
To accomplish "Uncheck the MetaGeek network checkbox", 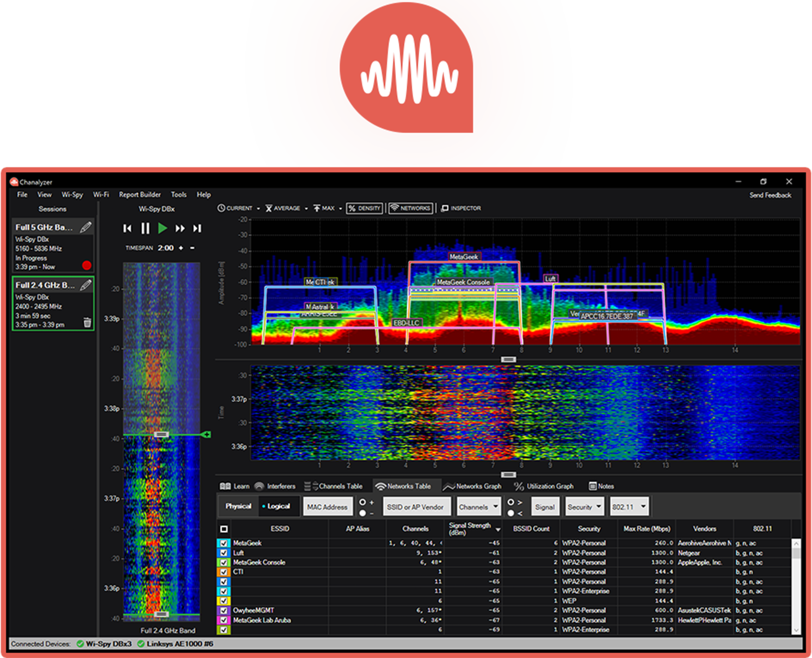I will pos(224,543).
